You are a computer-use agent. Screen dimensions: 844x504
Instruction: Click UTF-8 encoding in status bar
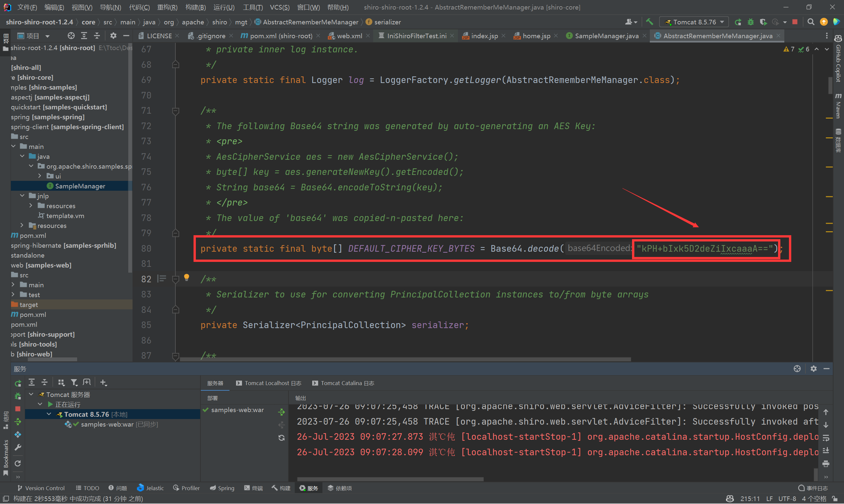pos(787,499)
